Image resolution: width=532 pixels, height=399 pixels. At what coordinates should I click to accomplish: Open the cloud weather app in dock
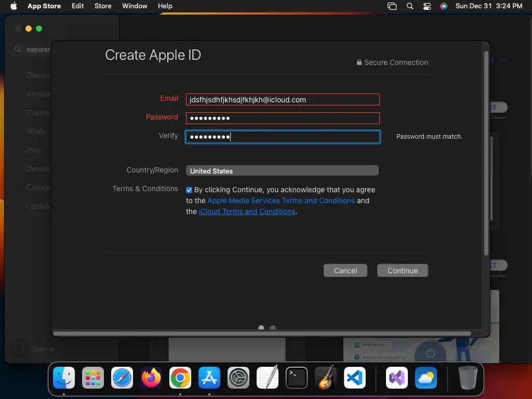click(x=426, y=378)
